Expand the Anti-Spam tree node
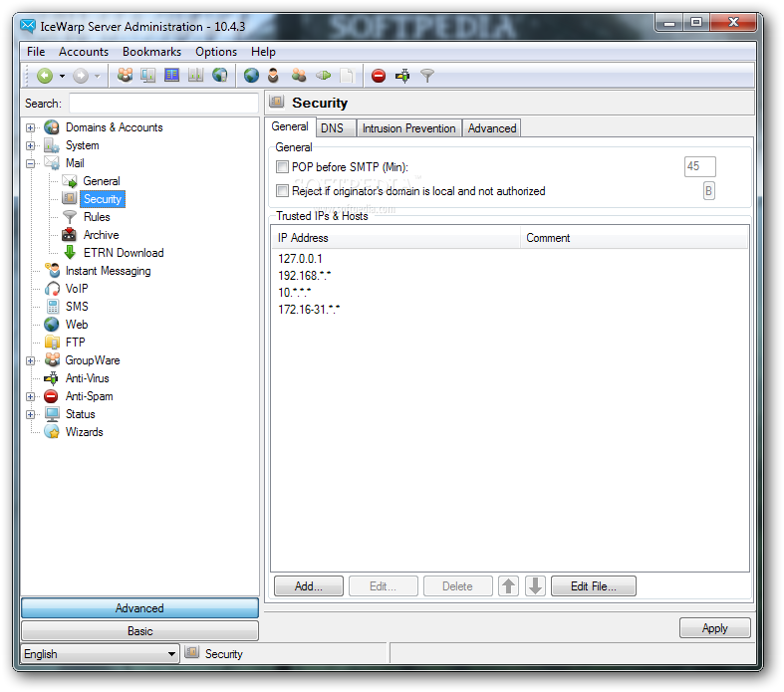The image size is (784, 692). coord(31,396)
